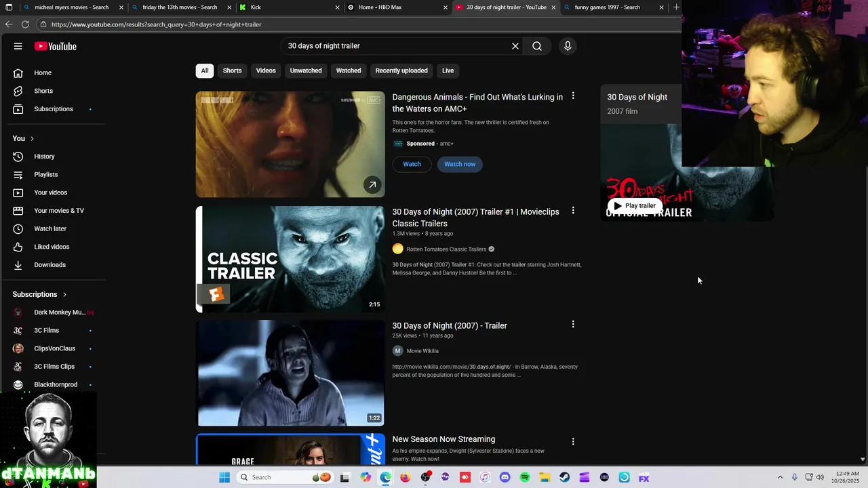
Task: Click the Play trailer button
Action: (x=635, y=205)
